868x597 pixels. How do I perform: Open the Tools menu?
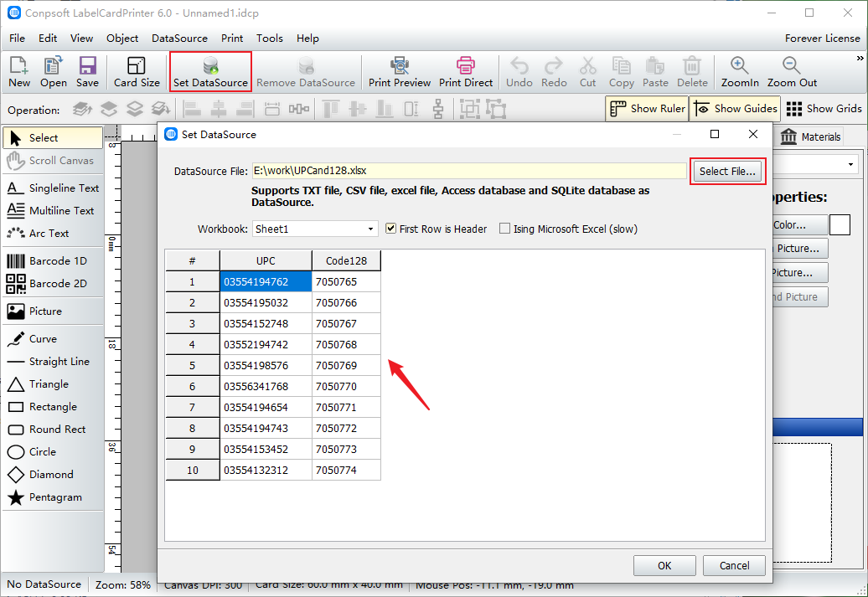tap(270, 39)
